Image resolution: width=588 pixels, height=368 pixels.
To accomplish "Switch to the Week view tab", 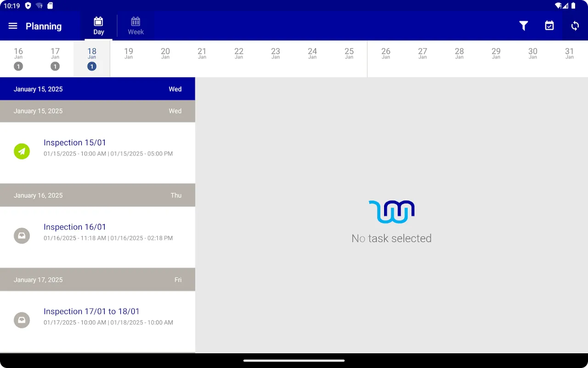I will coord(136,26).
